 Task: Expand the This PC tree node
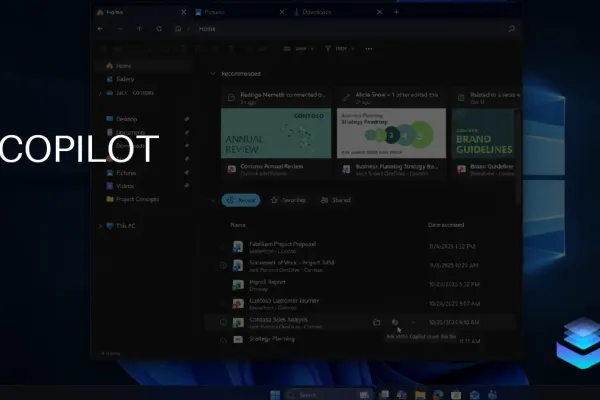pyautogui.click(x=100, y=226)
